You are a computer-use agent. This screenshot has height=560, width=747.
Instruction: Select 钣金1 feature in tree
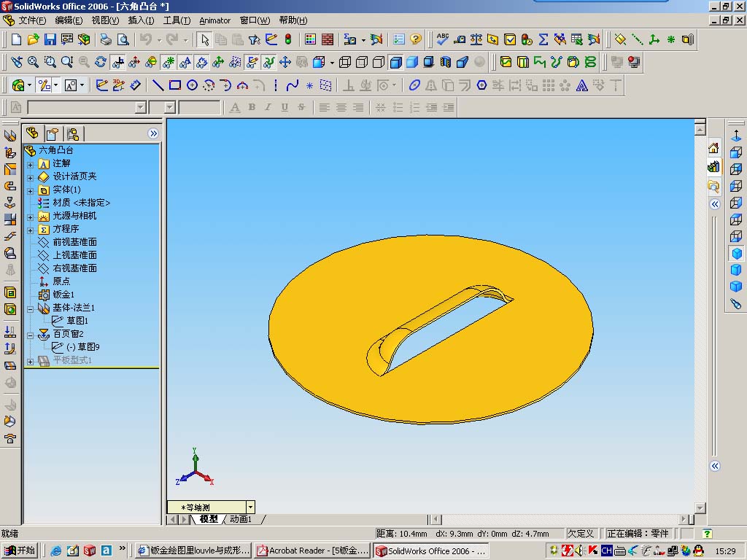(x=63, y=295)
